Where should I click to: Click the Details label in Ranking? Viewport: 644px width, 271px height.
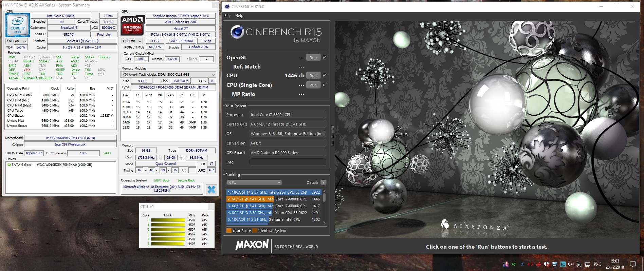tap(312, 182)
